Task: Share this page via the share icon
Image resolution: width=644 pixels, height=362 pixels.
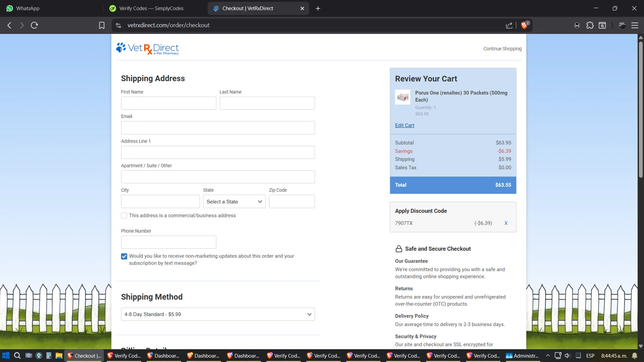Action: (509, 25)
